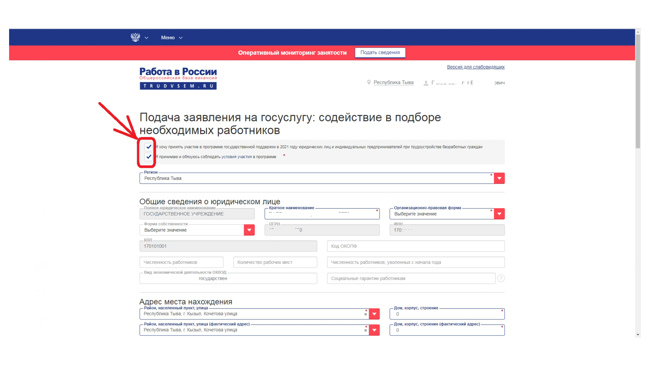Click the Социальные гарантии работникам field

click(x=411, y=279)
